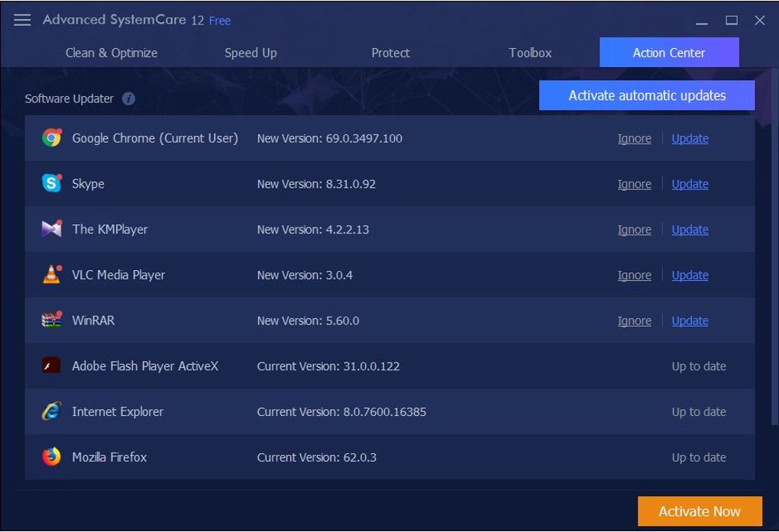Viewport: 779px width, 532px height.
Task: Open the Toolbox tab
Action: (530, 53)
